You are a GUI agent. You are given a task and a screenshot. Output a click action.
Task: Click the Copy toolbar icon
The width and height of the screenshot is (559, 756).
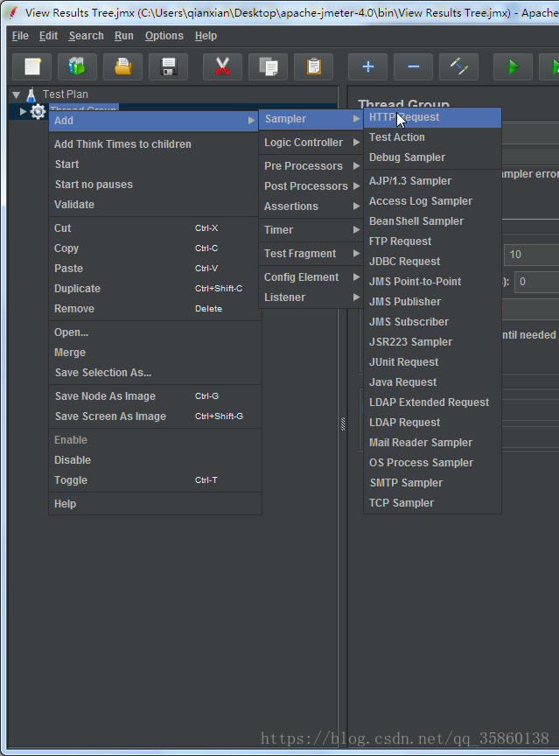click(268, 66)
